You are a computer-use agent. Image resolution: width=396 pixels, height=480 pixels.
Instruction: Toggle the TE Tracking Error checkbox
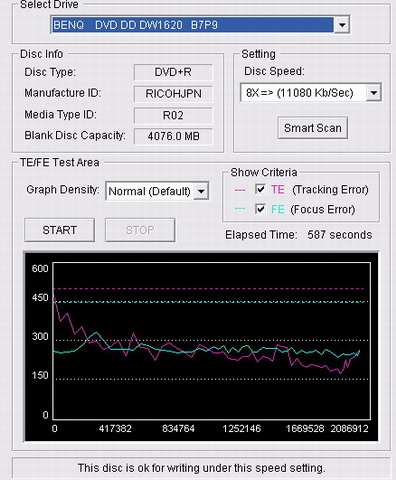point(260,189)
